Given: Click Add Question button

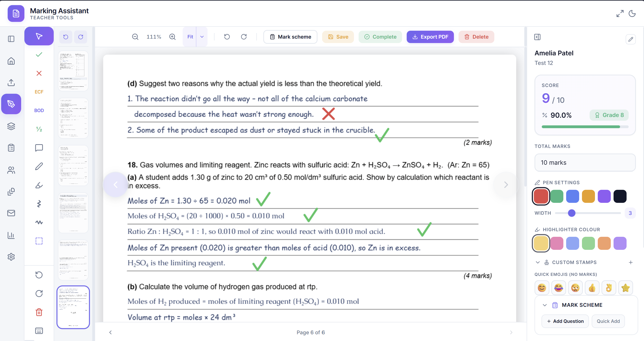Looking at the screenshot, I should click(565, 321).
